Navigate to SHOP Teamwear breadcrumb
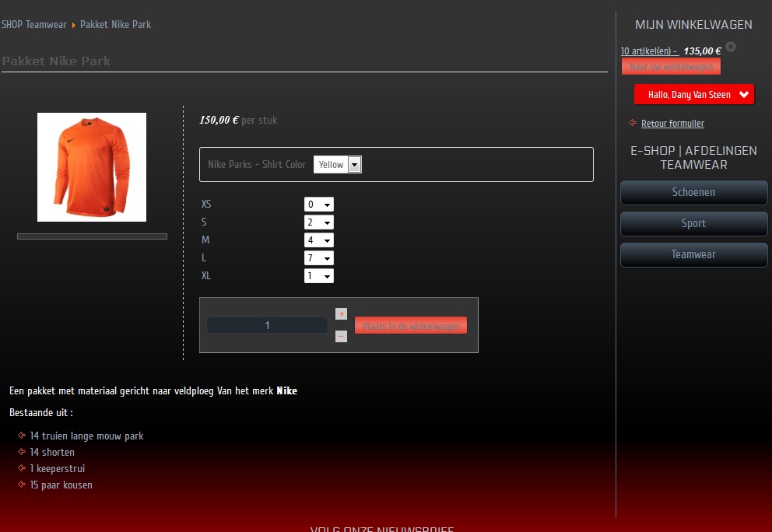The height and width of the screenshot is (532, 772). (34, 24)
